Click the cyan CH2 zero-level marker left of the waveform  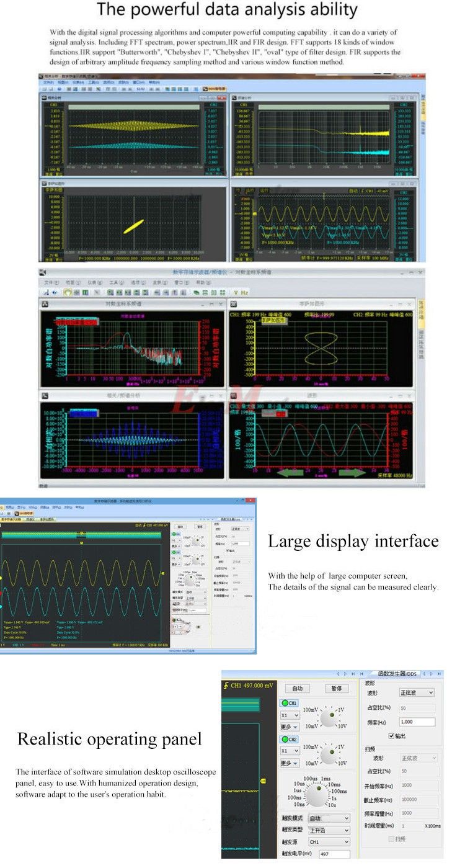[x=1, y=606]
